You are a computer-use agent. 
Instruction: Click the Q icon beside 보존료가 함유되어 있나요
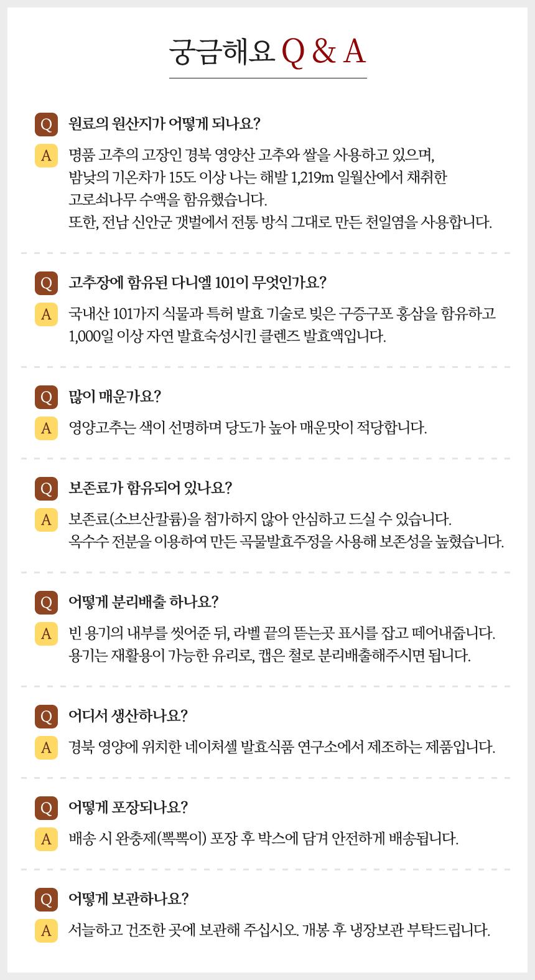(46, 489)
